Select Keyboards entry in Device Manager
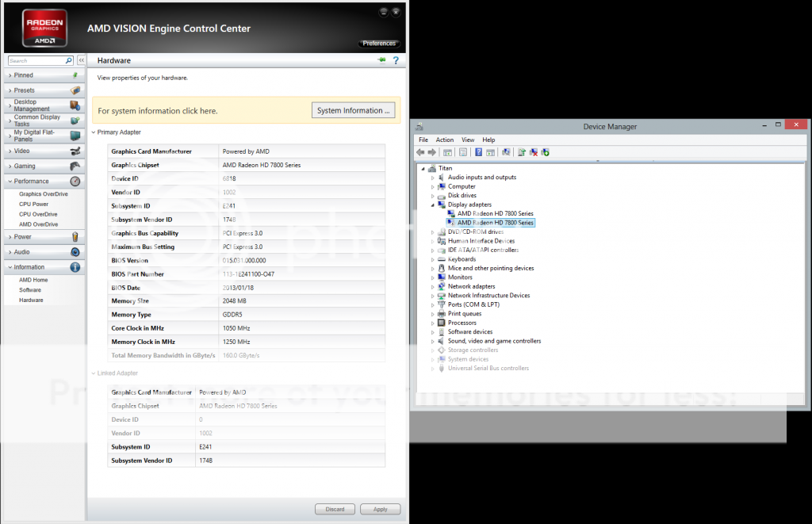 462,259
